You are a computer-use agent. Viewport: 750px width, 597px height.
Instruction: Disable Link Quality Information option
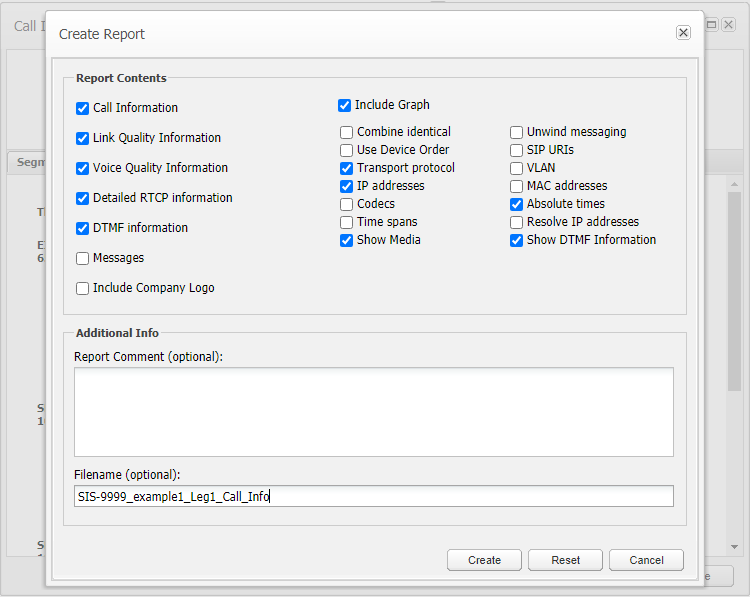(83, 138)
